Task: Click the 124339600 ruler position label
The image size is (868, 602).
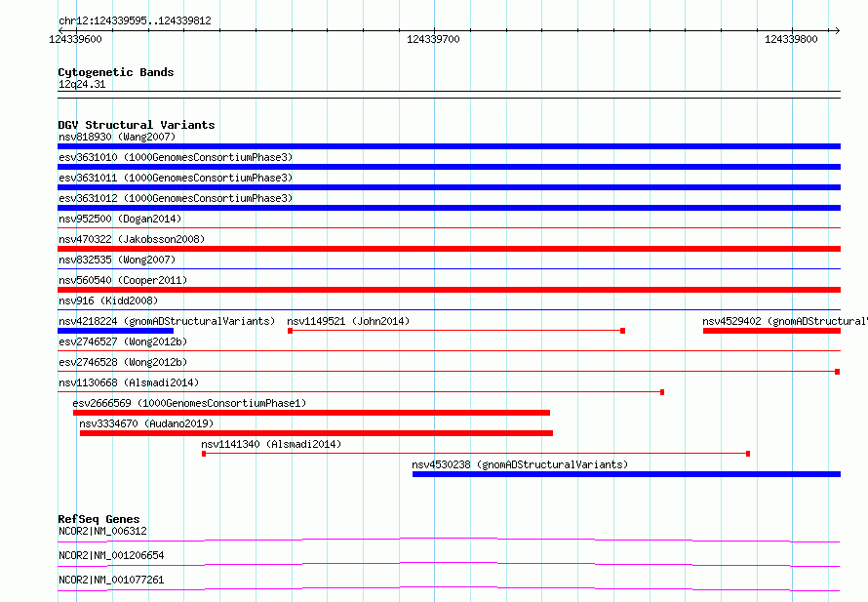Action: [x=75, y=39]
